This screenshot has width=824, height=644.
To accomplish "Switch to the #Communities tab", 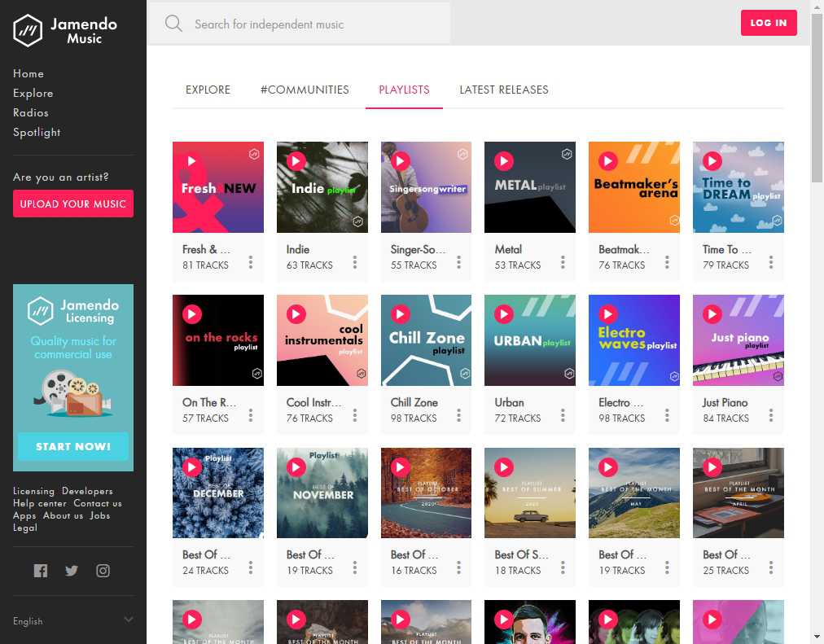I will [x=305, y=90].
